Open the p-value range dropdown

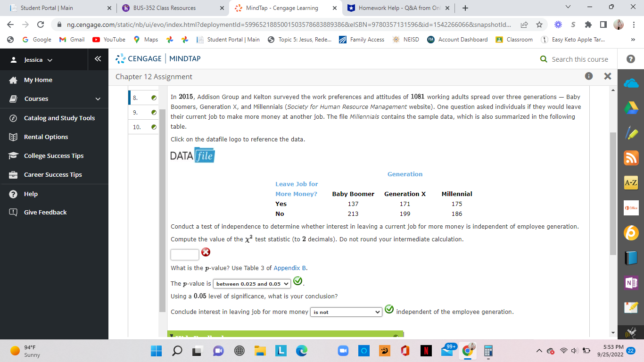(252, 283)
